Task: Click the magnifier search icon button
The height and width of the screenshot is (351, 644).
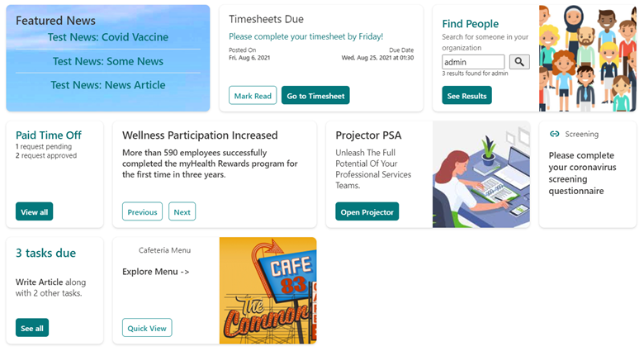Action: 519,62
